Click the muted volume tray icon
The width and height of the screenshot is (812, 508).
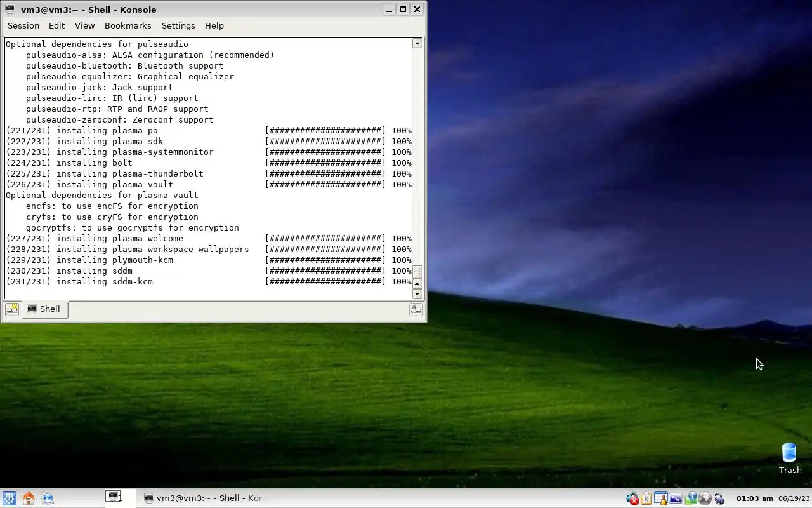click(632, 498)
